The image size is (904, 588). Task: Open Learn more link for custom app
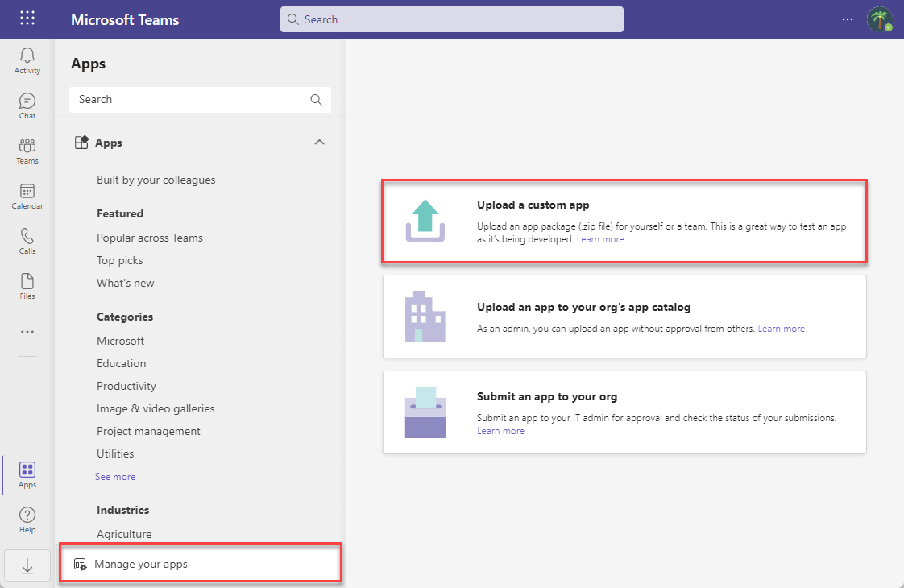(x=600, y=239)
